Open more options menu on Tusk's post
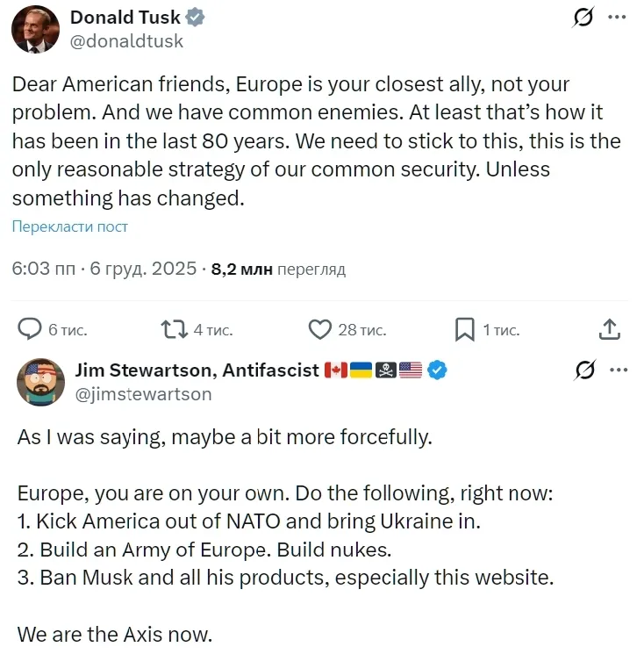This screenshot has width=644, height=654. [x=618, y=17]
